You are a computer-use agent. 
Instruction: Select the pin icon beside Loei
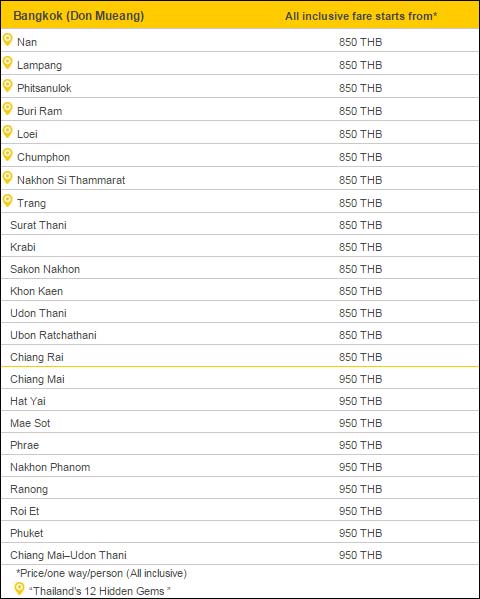(7, 132)
